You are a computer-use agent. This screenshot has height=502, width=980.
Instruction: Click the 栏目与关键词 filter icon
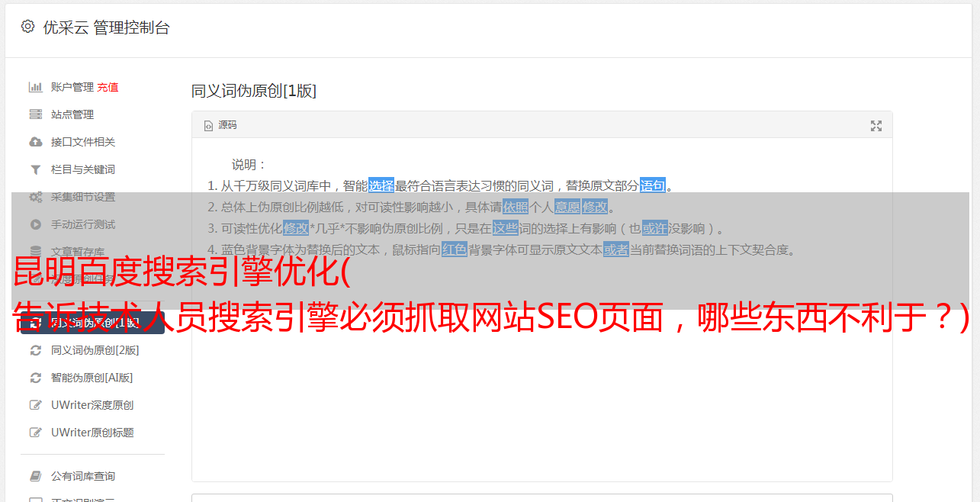click(35, 169)
